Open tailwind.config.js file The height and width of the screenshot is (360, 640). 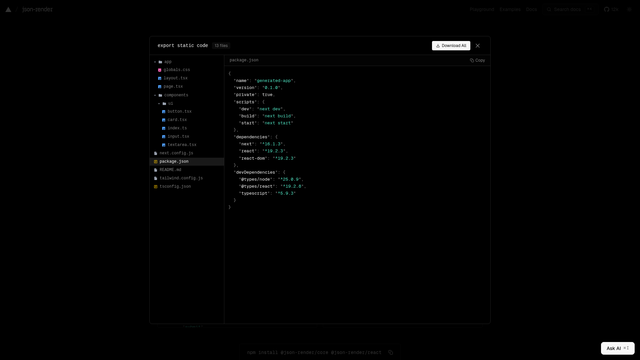coord(187,178)
